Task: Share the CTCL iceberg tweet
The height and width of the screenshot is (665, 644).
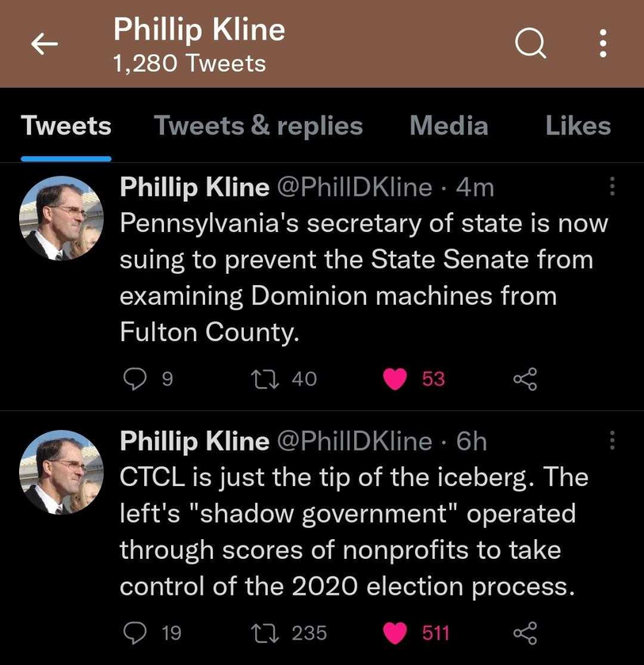Action: pos(525,633)
